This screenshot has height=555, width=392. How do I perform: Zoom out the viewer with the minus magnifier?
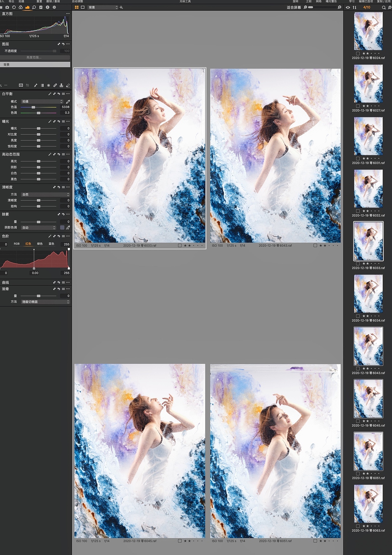305,7
